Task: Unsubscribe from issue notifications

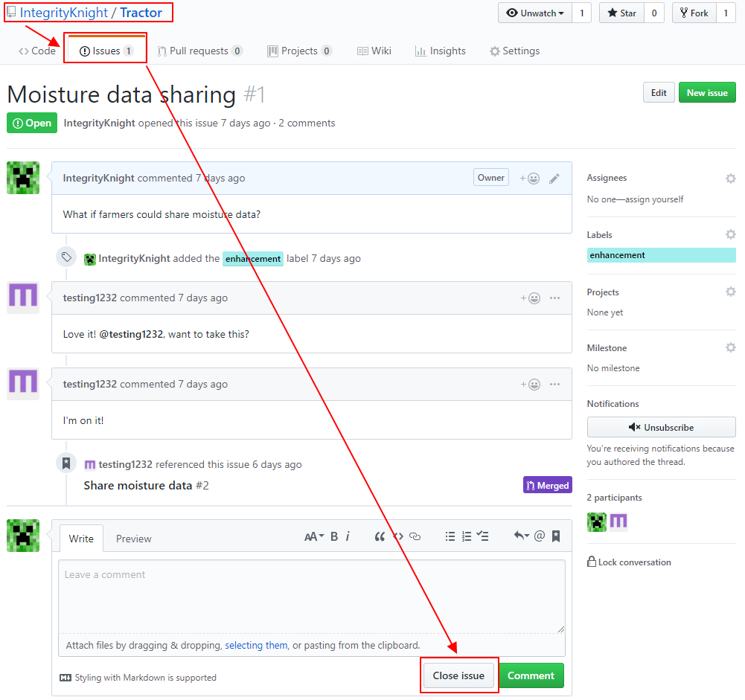Action: [661, 426]
